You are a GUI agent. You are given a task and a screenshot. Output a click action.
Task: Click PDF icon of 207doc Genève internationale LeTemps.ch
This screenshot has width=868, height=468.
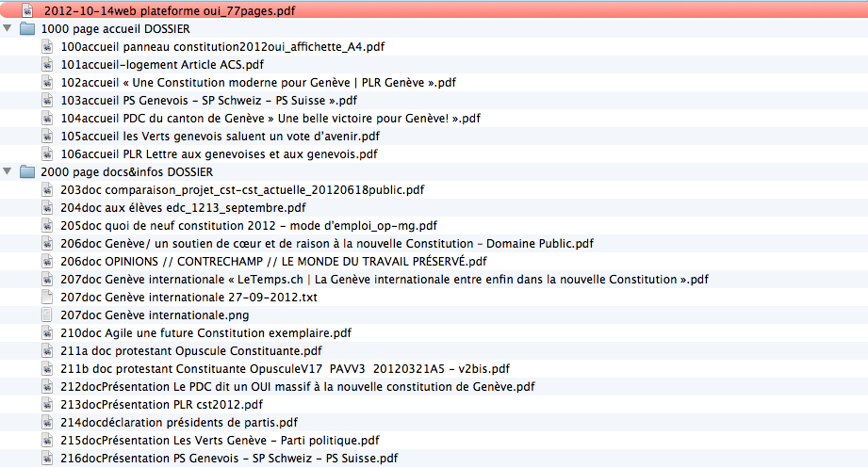coord(48,279)
